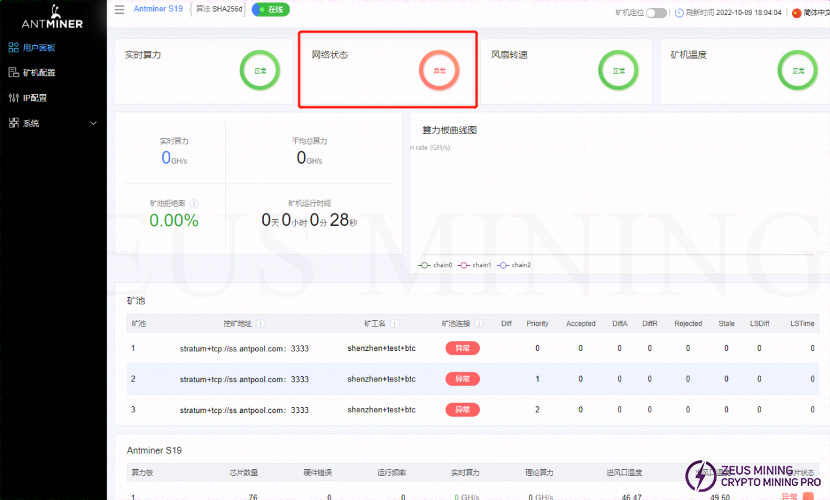
Task: Click the red network status indicator circle
Action: [x=438, y=71]
